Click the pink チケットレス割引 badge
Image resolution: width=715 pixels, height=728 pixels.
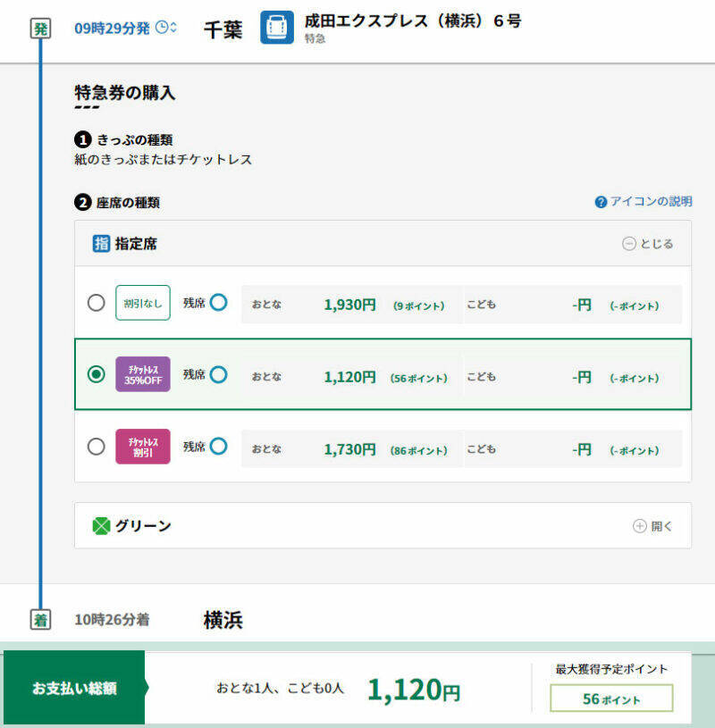pyautogui.click(x=143, y=447)
